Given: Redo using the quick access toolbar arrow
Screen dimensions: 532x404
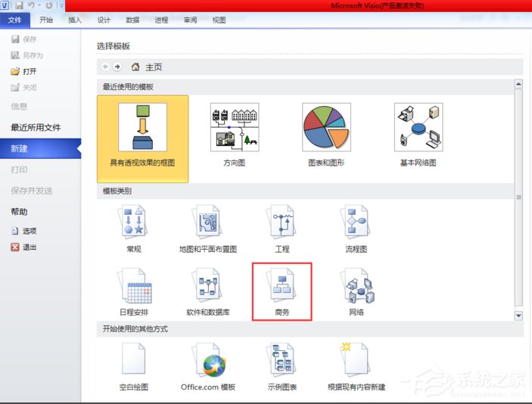Looking at the screenshot, I should [49, 5].
